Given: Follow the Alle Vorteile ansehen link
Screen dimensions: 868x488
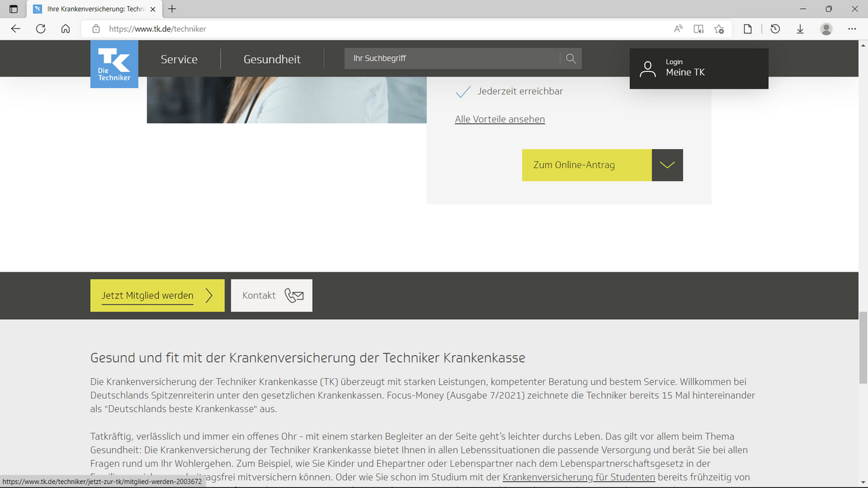Looking at the screenshot, I should (500, 119).
